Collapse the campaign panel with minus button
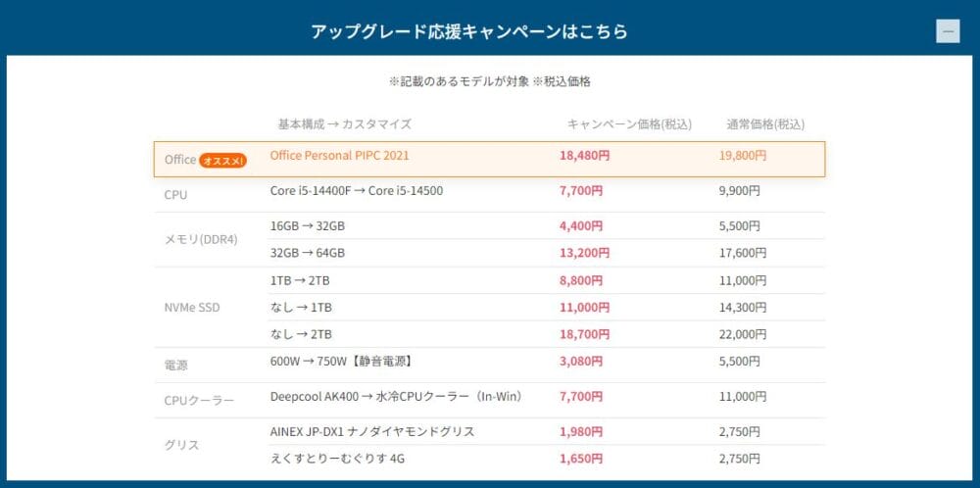Viewport: 980px width, 488px height. coord(947,31)
